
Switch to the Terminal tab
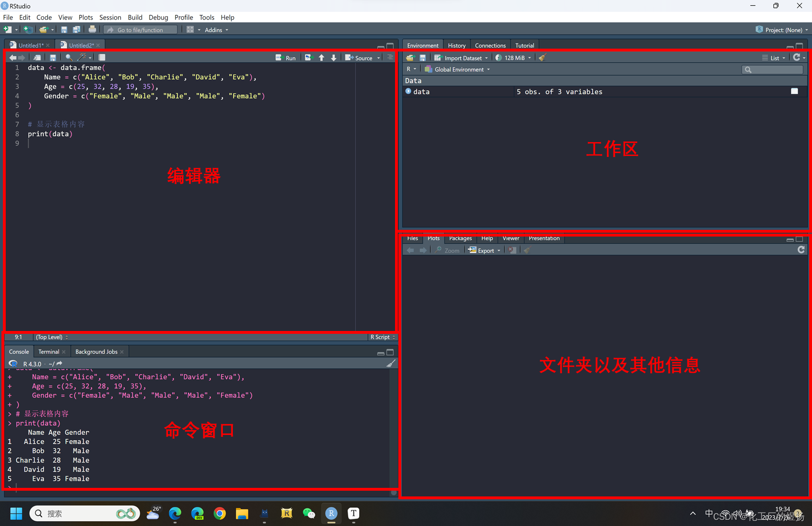coord(48,351)
